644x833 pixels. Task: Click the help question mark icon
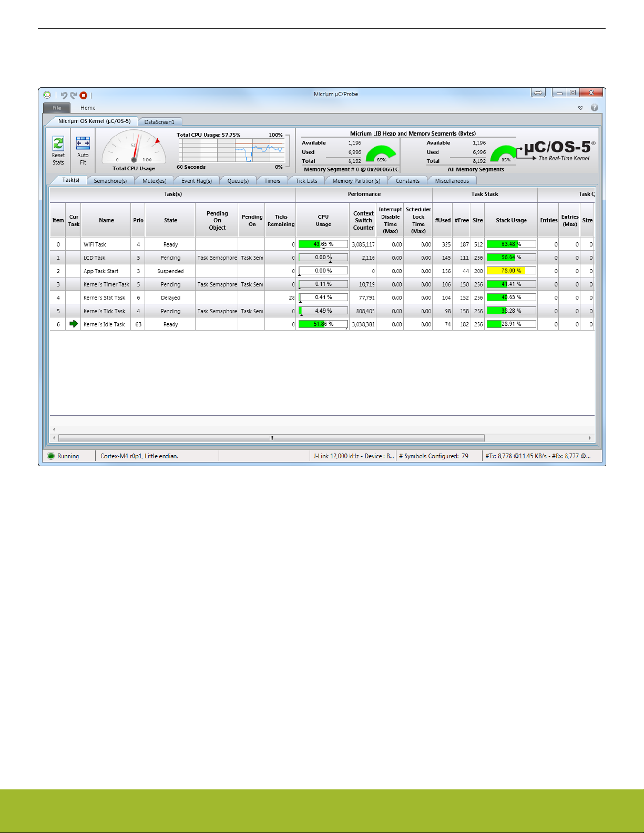pyautogui.click(x=595, y=108)
